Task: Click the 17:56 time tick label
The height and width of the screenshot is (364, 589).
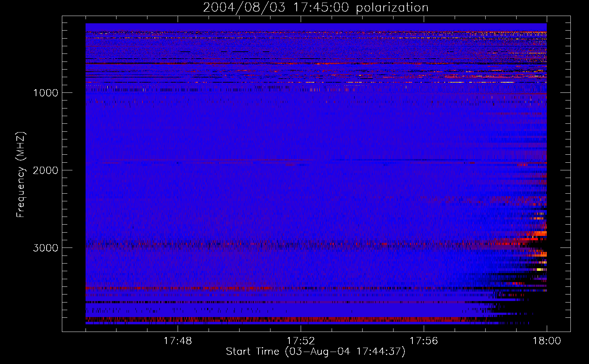Action: (424, 341)
